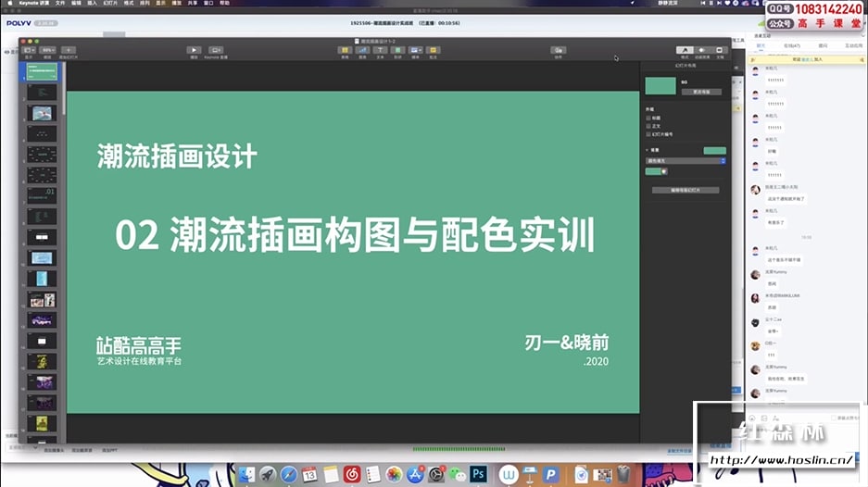Image resolution: width=868 pixels, height=487 pixels.
Task: Select the first green slide thumbnail in navigator
Action: point(42,71)
